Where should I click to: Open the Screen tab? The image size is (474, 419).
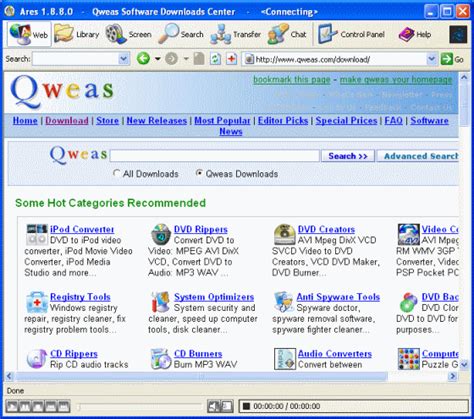[x=128, y=34]
